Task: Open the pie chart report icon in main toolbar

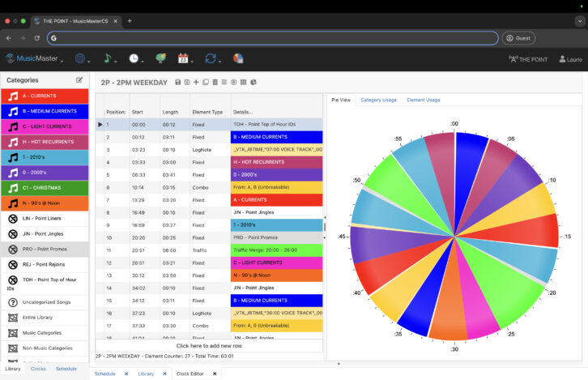Action: point(238,58)
